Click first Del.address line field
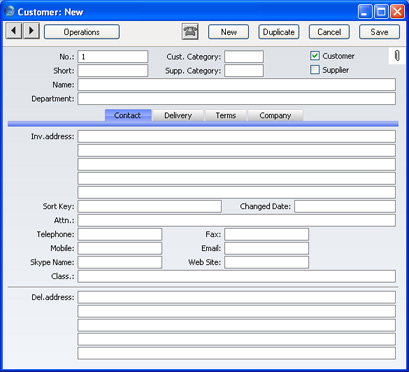This screenshot has height=372, width=409. (x=237, y=297)
